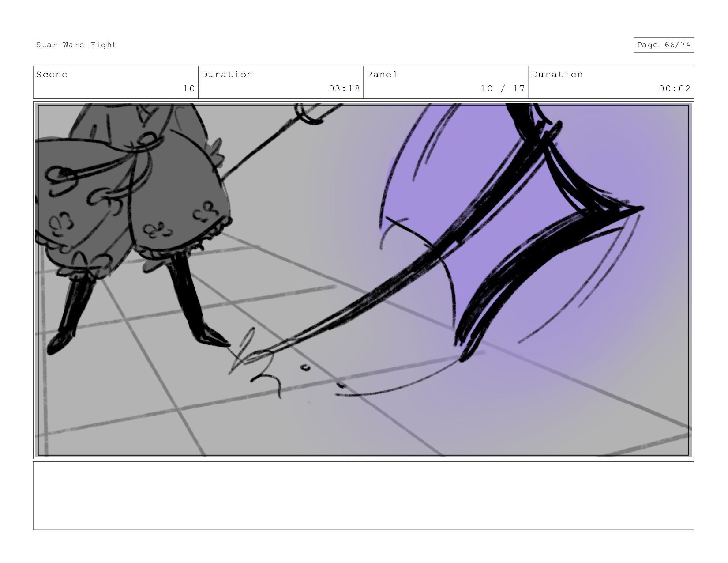Select the 'Panel' header label

coord(382,75)
